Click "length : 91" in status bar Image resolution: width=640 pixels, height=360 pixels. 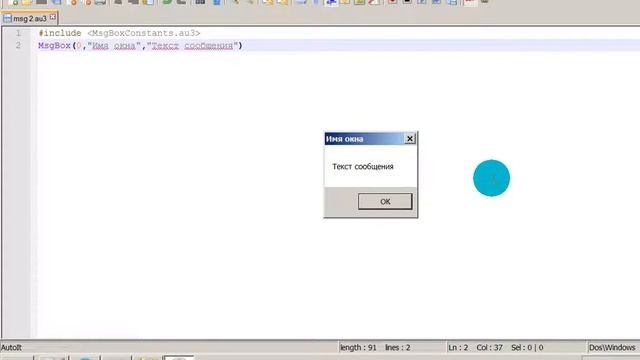click(x=358, y=347)
